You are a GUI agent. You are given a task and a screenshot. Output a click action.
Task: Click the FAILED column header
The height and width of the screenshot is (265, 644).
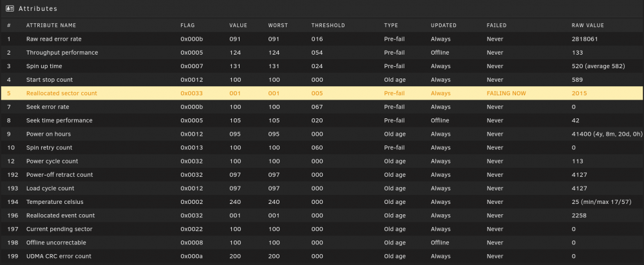pyautogui.click(x=497, y=26)
